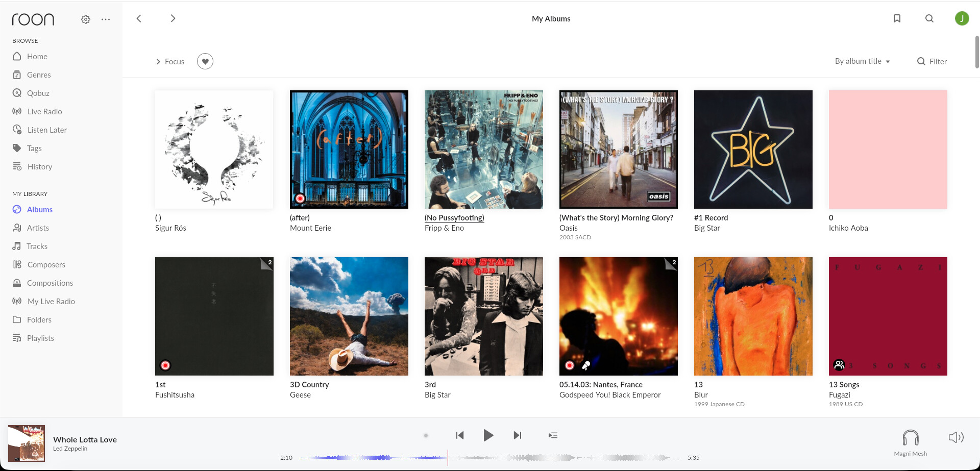Open My Live Radio in the sidebar
The image size is (980, 471).
coord(44,301)
